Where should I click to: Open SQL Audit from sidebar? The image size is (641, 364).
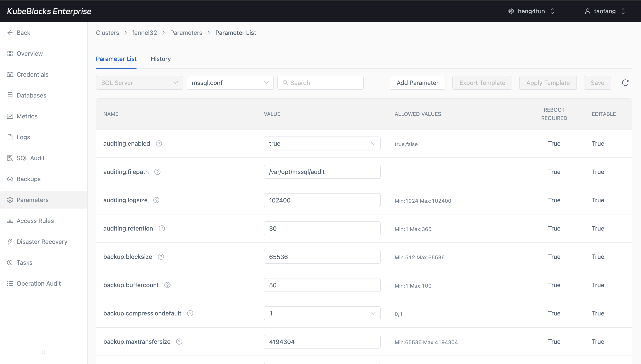30,158
